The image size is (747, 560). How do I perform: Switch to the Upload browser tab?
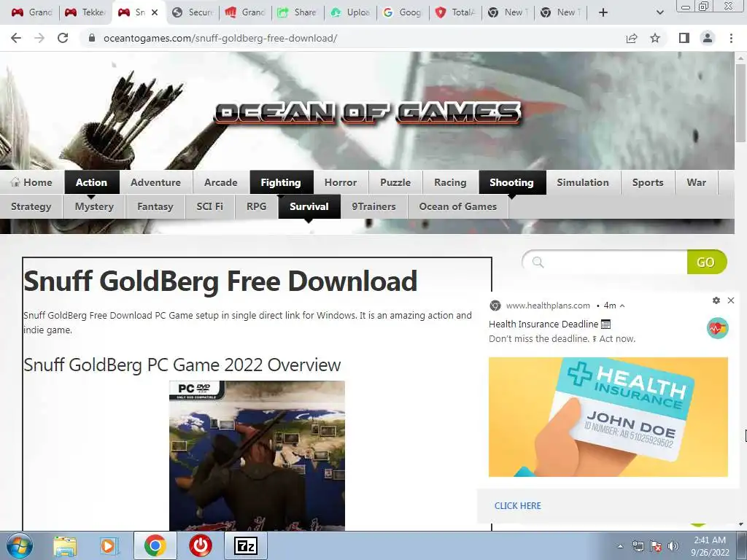[351, 12]
